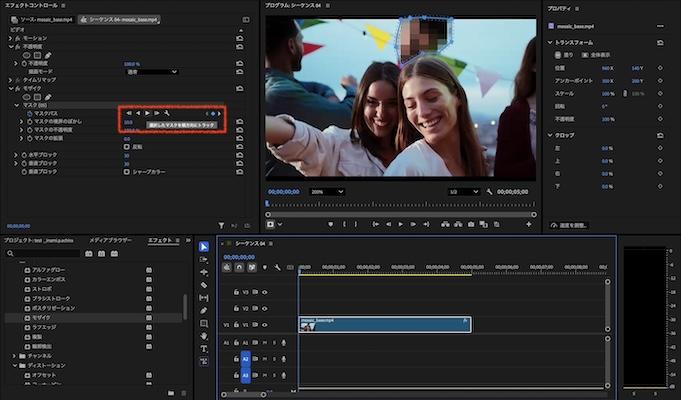
Task: Expand the チャンネル effects folder
Action: 15,356
